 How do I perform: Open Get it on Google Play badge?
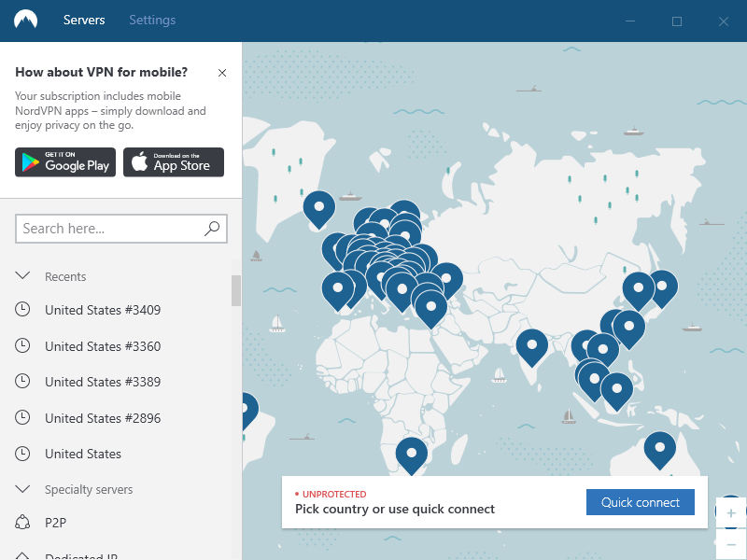[65, 162]
